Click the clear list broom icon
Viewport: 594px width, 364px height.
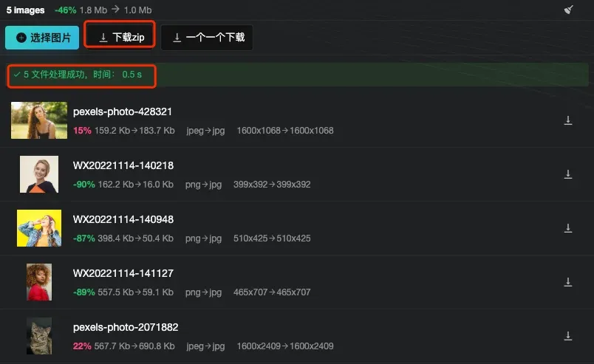click(569, 10)
